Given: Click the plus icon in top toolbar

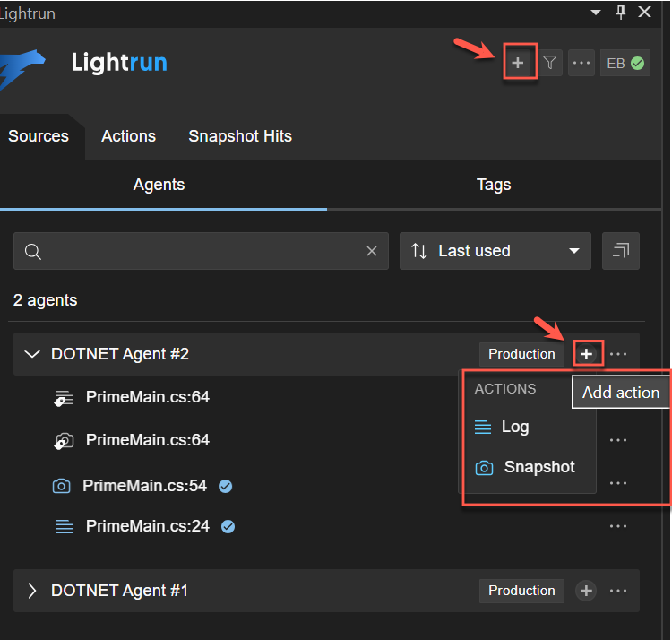Looking at the screenshot, I should pyautogui.click(x=518, y=63).
